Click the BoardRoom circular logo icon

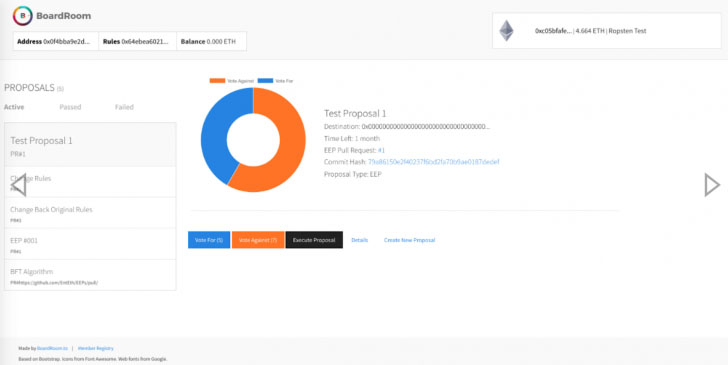click(x=22, y=16)
